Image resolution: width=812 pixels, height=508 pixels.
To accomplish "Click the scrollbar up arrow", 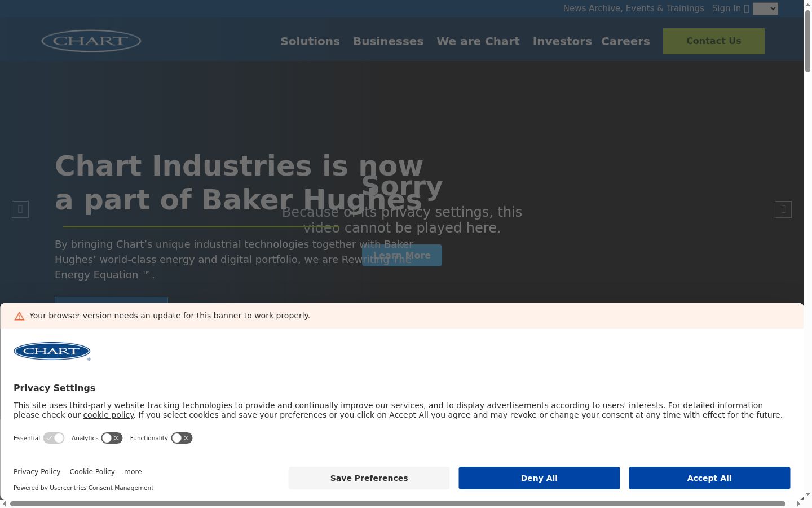I will 807,4.
